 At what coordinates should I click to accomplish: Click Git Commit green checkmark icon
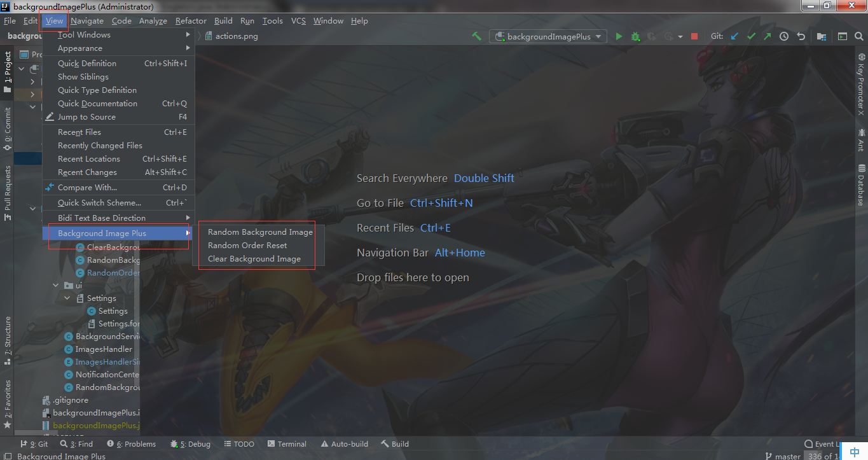751,36
